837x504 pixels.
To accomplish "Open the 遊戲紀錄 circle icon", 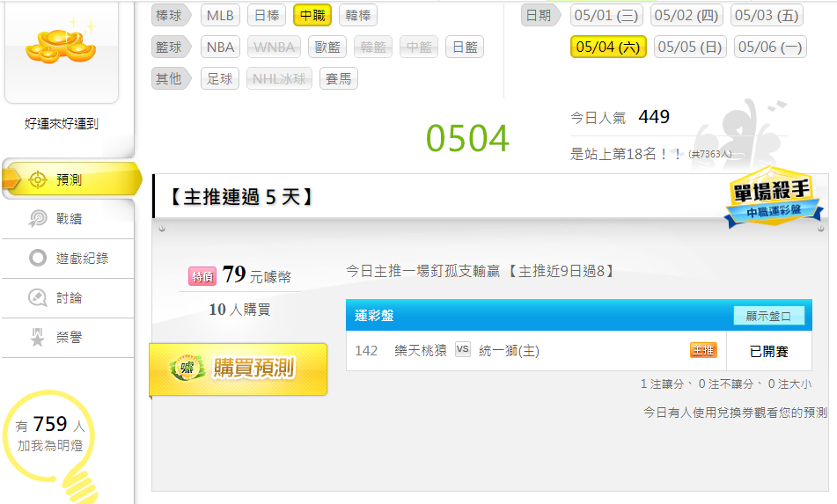I will point(38,258).
